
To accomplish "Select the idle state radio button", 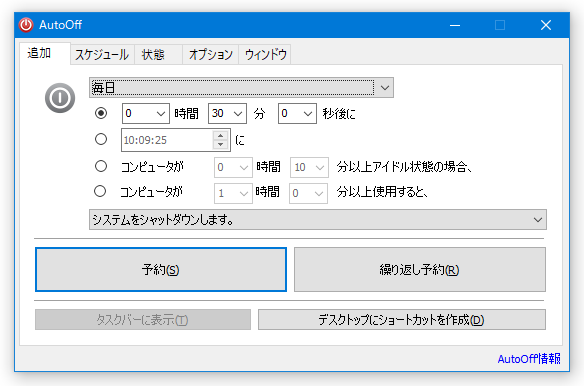I will pyautogui.click(x=101, y=166).
